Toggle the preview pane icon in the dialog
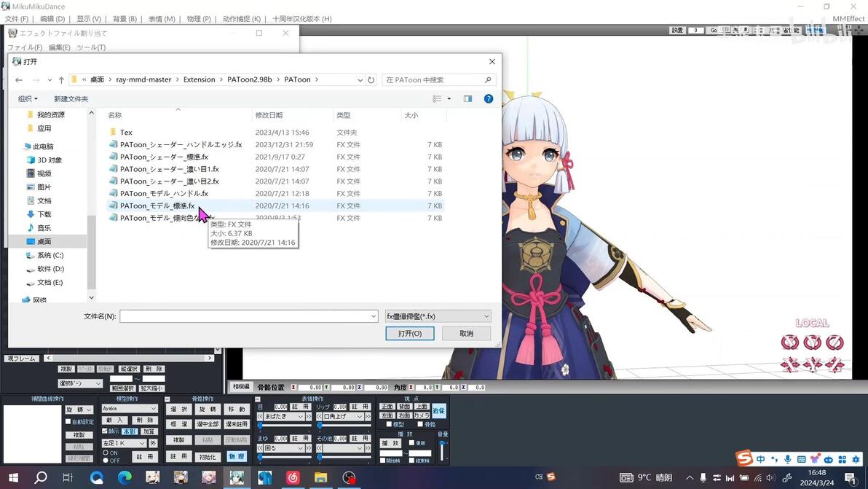The image size is (868, 489). pyautogui.click(x=467, y=98)
